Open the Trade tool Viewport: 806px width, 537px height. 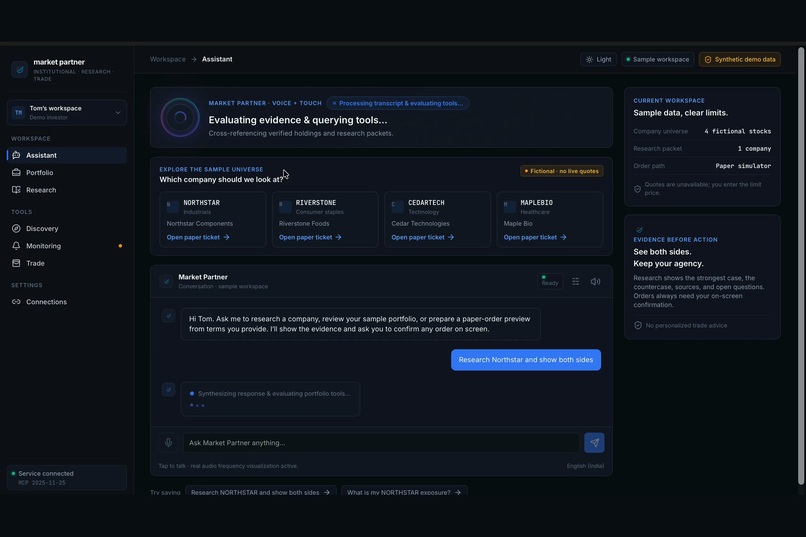tap(67, 264)
